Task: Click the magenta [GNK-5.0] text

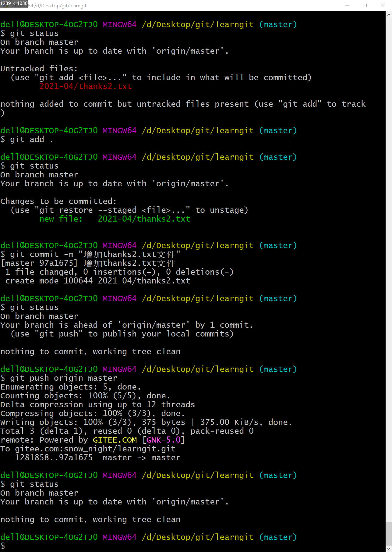Action: coord(164,440)
